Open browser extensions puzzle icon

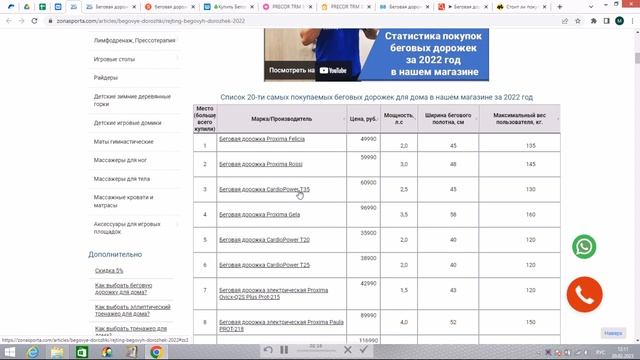coord(593,21)
